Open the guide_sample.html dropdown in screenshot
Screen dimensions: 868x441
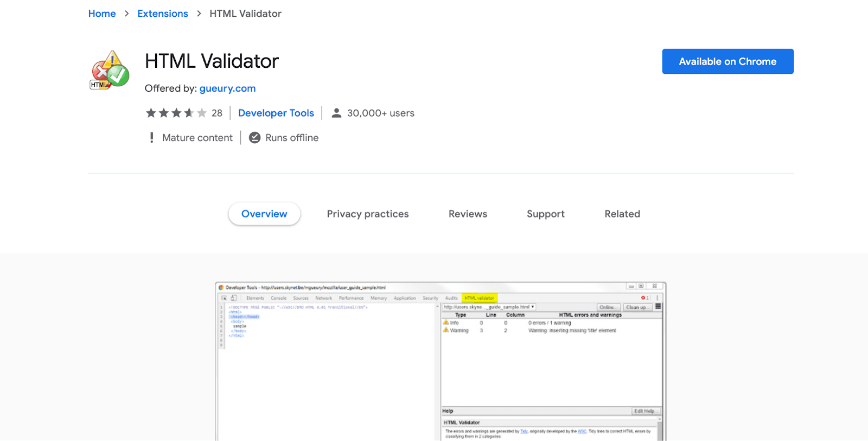coord(489,307)
